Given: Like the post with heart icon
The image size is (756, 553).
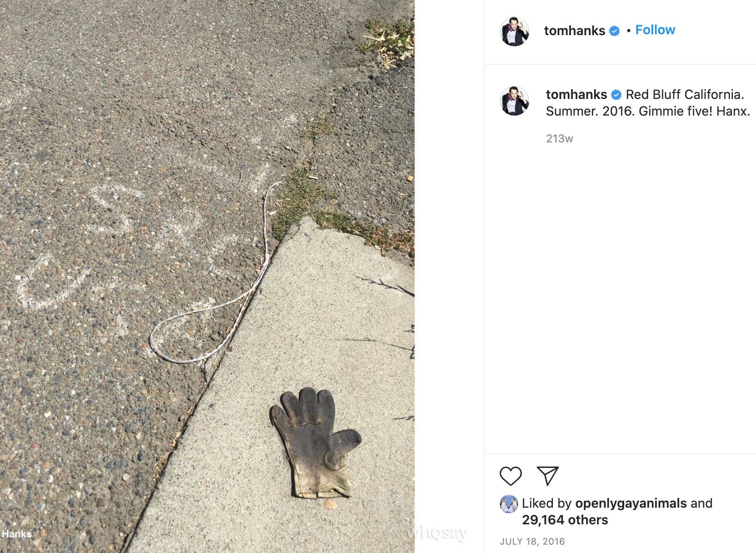Looking at the screenshot, I should [x=511, y=476].
